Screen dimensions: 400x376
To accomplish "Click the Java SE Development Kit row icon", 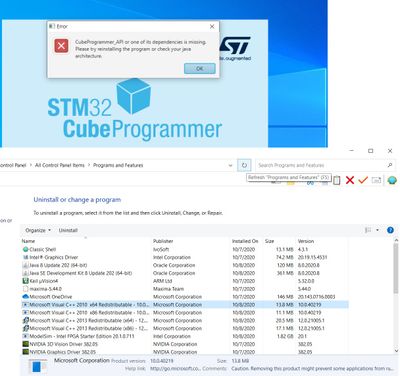I will click(x=26, y=273).
